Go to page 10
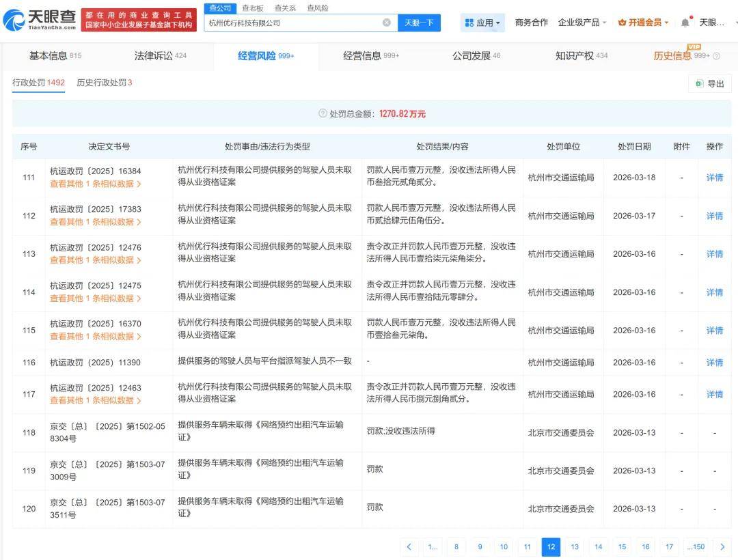738x560 pixels. (504, 546)
